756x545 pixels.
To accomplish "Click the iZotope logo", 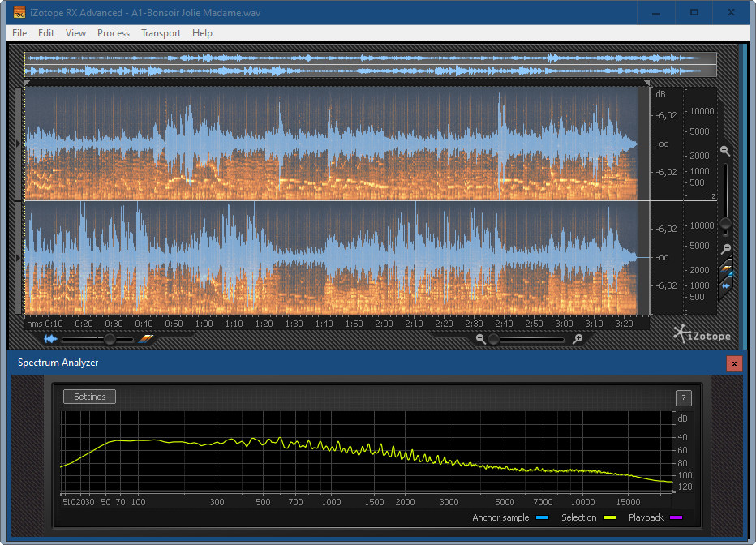I will (x=702, y=334).
